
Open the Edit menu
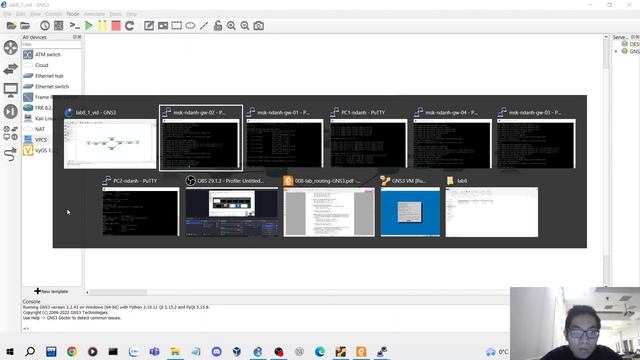click(20, 14)
